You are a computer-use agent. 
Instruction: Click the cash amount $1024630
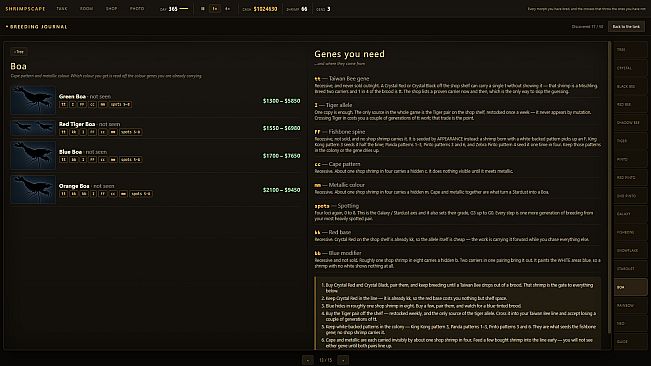pos(265,9)
